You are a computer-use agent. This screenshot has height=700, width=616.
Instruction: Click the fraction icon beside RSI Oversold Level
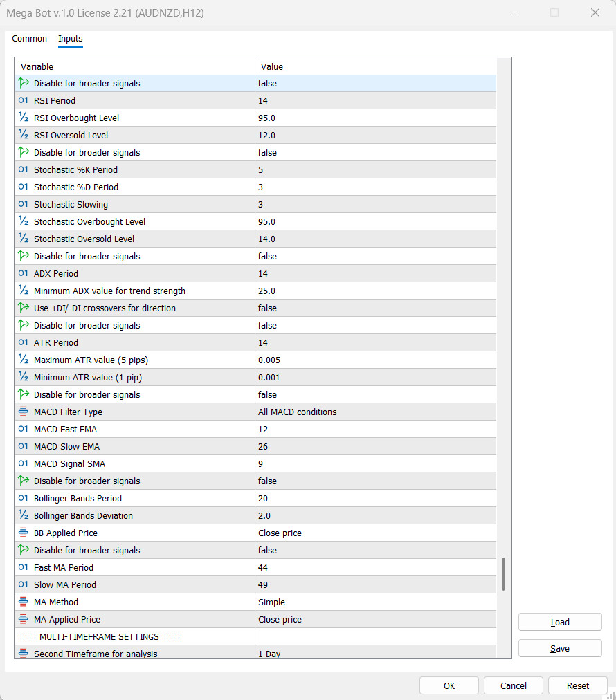click(x=24, y=135)
